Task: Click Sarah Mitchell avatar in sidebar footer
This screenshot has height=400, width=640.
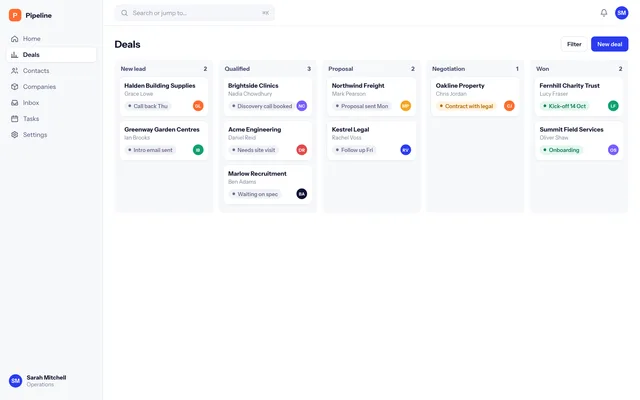Action: (x=16, y=381)
